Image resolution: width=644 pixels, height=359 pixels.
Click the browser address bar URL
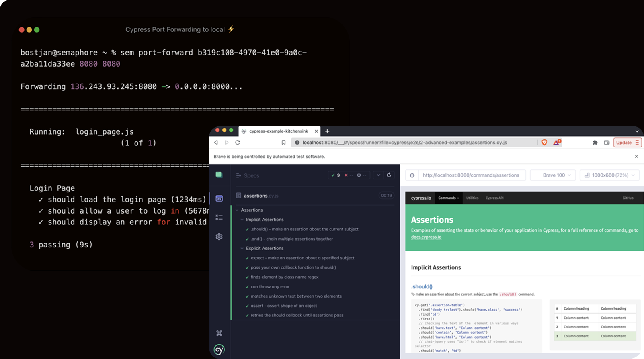coord(404,143)
